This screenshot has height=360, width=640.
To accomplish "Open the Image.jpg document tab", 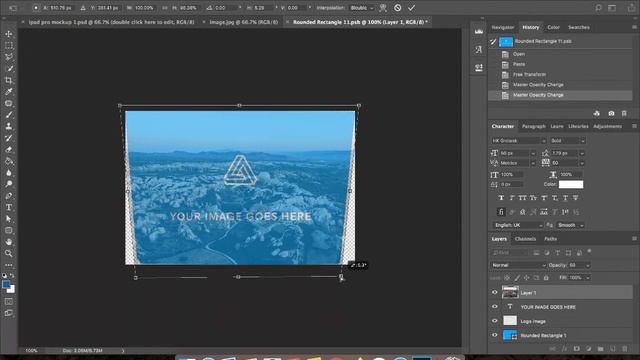I will click(243, 22).
